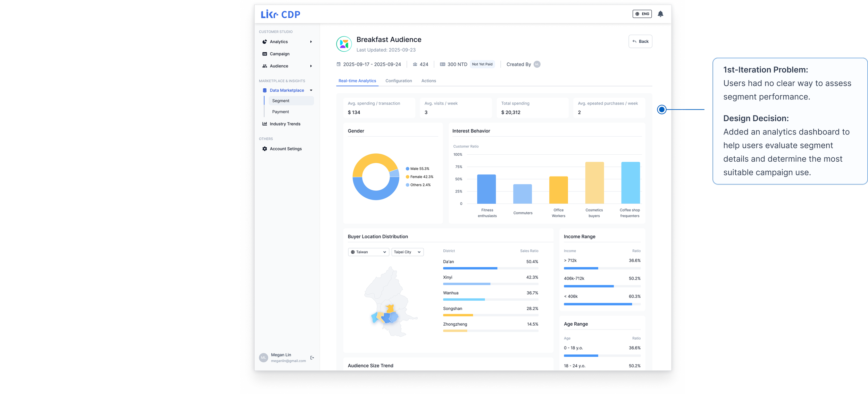This screenshot has width=868, height=394.
Task: Click the Back button
Action: pos(640,41)
